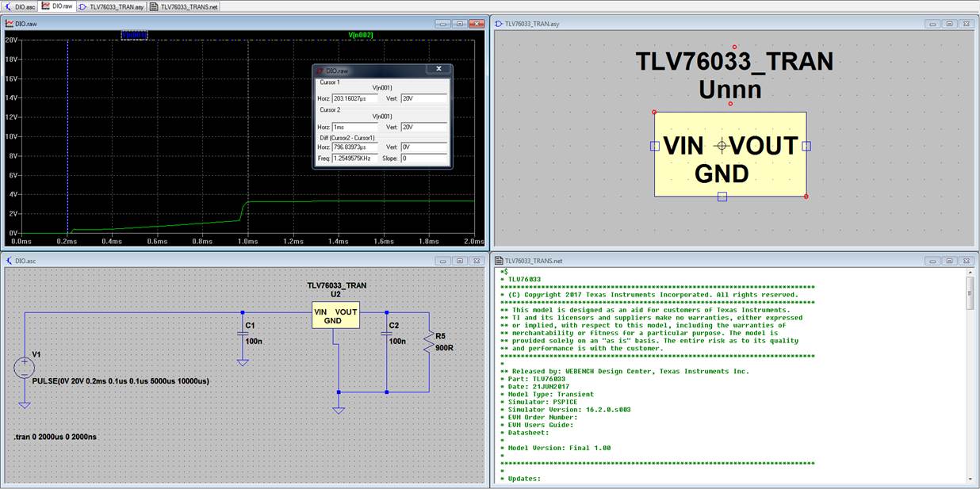Select the highlighted V(n001) trace label
Image resolution: width=980 pixels, height=489 pixels.
[x=134, y=35]
